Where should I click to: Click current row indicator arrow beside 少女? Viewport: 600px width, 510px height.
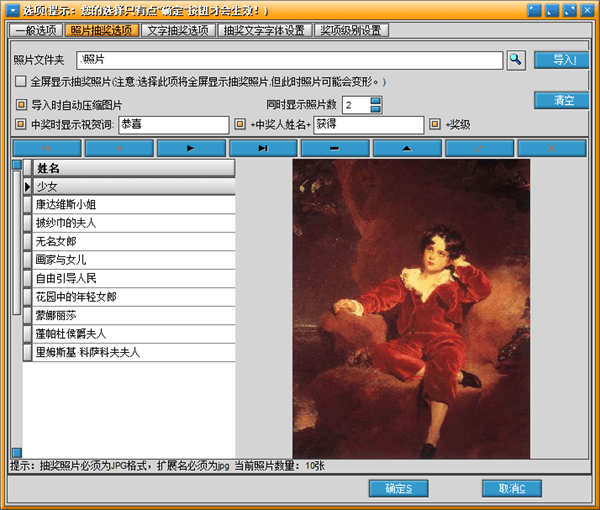28,187
